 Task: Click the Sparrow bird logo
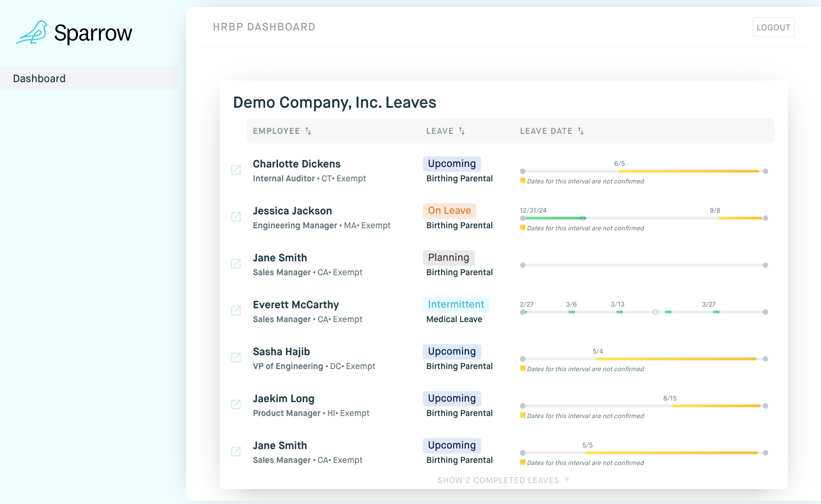point(32,33)
